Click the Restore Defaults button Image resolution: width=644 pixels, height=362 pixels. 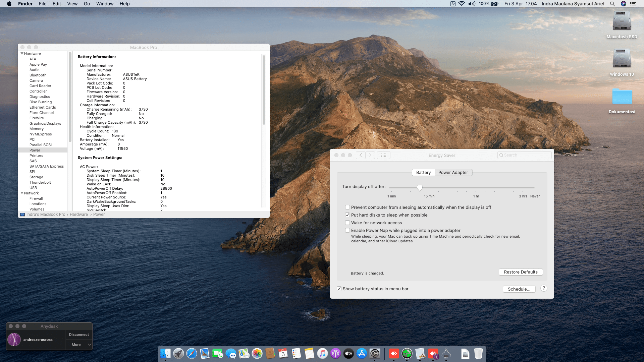pyautogui.click(x=521, y=272)
